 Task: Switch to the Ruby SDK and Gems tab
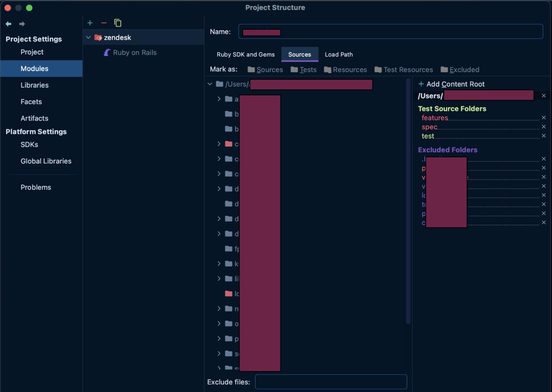point(246,54)
